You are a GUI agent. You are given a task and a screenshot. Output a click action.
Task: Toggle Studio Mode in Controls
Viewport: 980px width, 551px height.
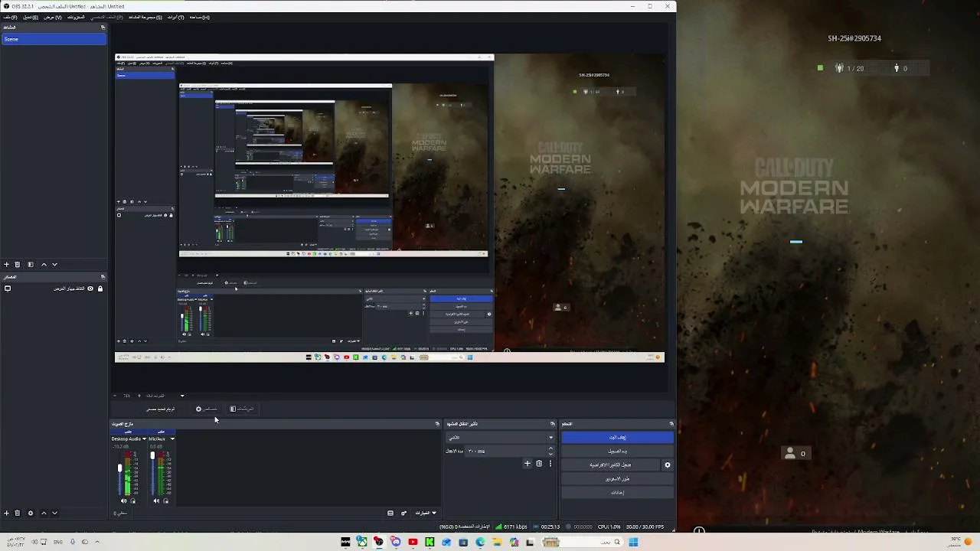click(617, 479)
